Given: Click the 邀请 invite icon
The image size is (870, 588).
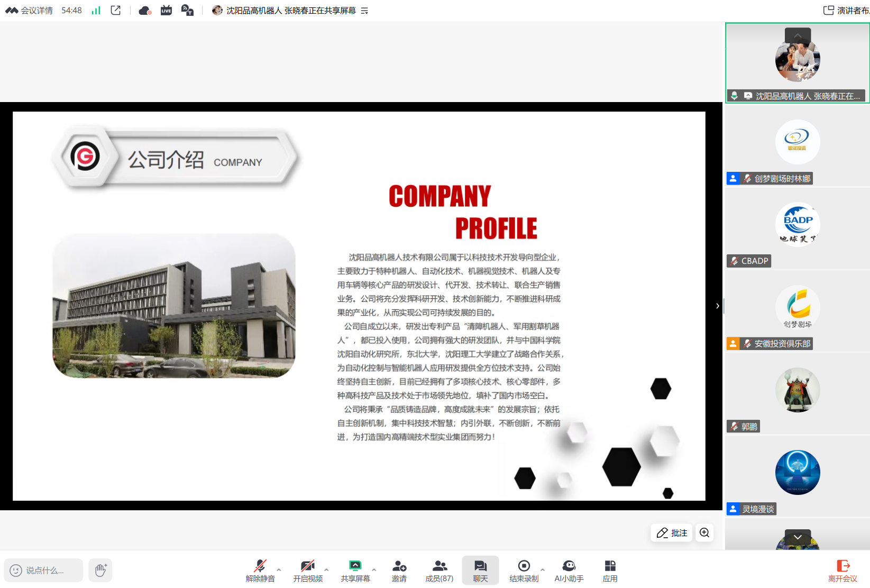Looking at the screenshot, I should 399,571.
